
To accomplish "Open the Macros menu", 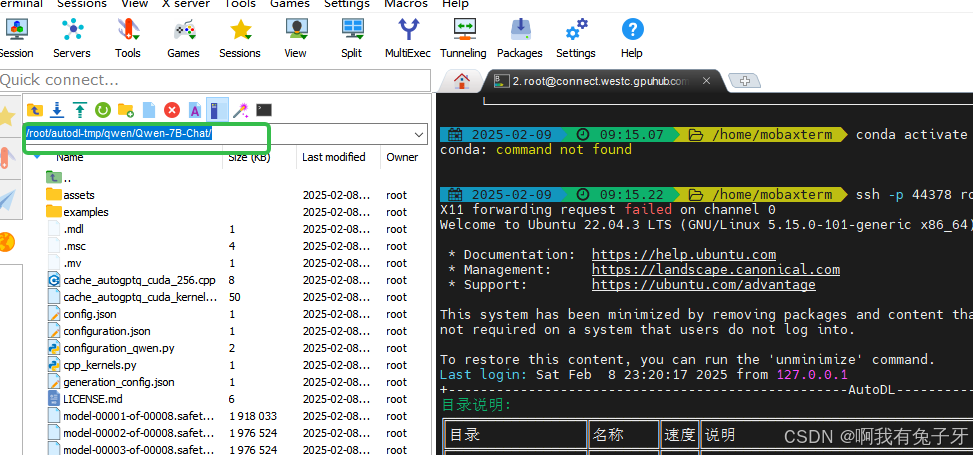I will point(406,4).
